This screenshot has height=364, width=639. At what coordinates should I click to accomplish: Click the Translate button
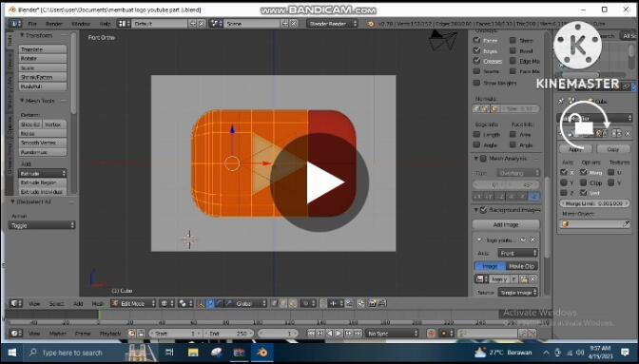[x=43, y=49]
